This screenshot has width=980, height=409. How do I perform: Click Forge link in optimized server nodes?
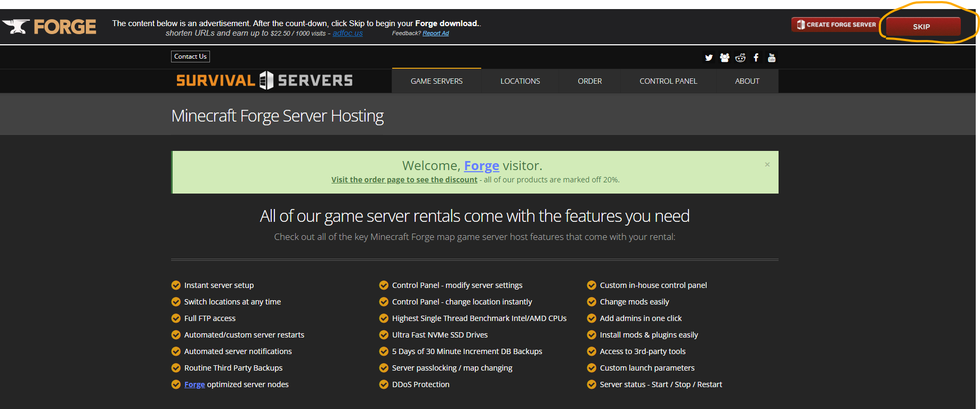(195, 384)
